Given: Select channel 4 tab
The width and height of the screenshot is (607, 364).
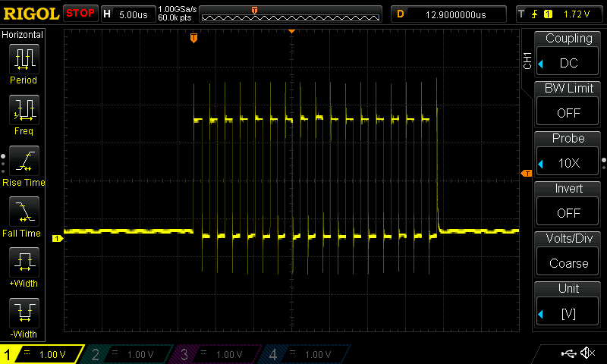Looking at the screenshot, I should [x=306, y=354].
